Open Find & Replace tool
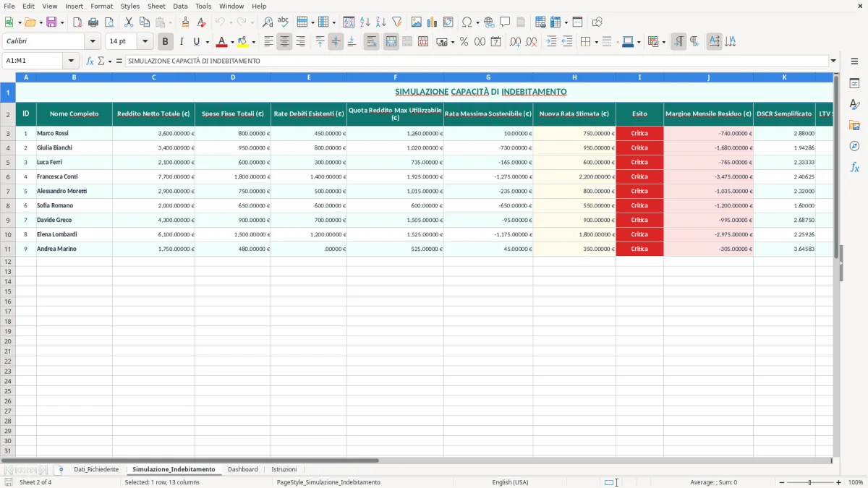 268,22
